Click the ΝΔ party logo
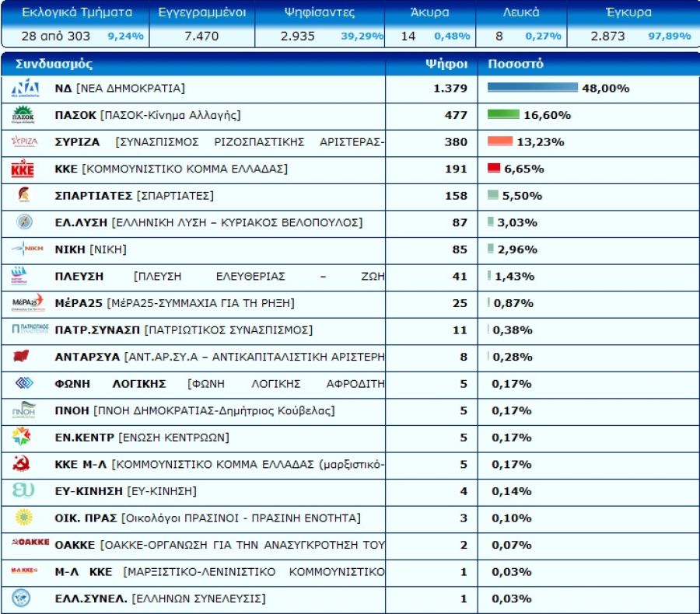 tap(25, 88)
